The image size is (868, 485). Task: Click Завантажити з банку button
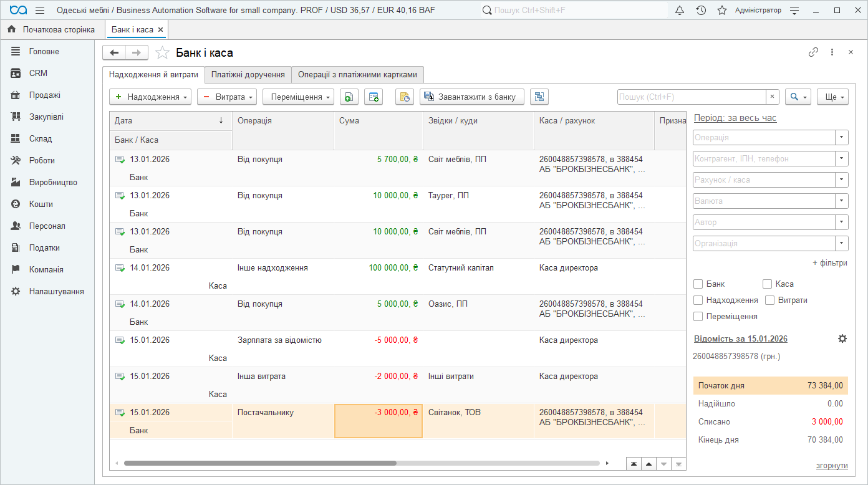coord(471,97)
